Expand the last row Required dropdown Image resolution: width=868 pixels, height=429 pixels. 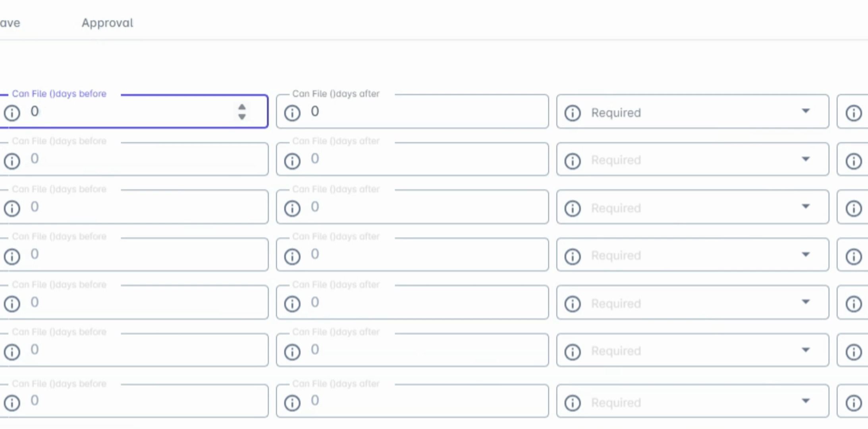(693, 402)
